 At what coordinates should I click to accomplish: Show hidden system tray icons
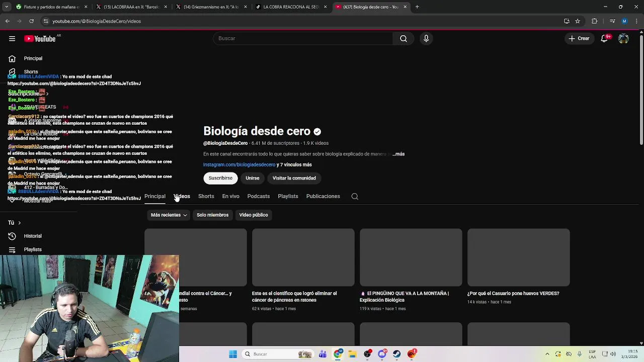[547, 354]
